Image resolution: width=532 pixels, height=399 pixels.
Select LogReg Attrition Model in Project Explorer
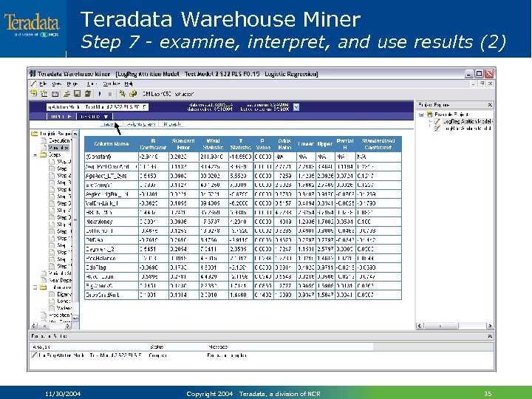(467, 121)
